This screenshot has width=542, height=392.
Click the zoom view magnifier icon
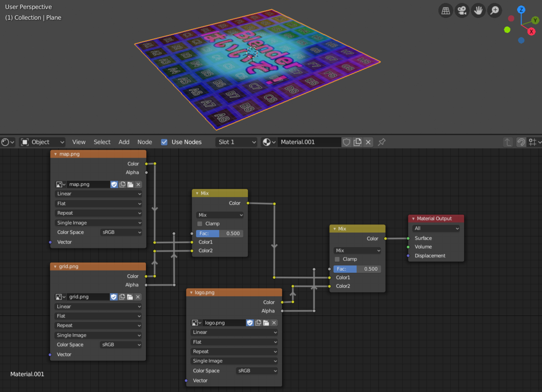[495, 10]
